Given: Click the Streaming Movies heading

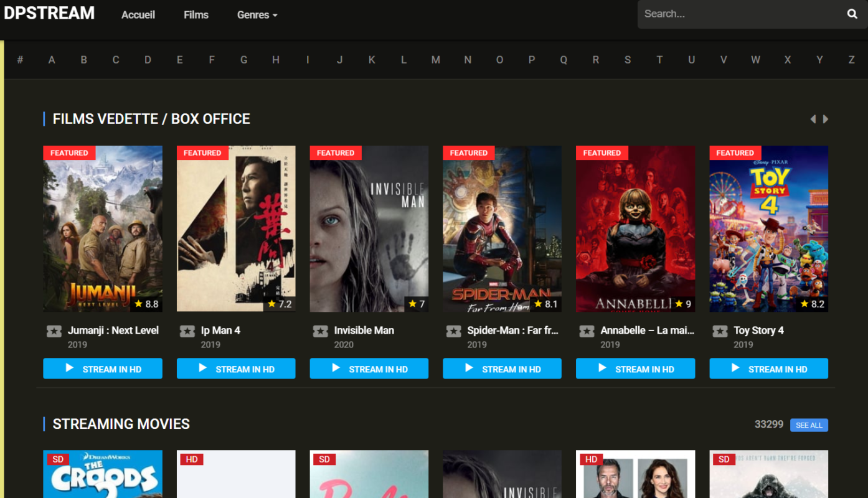Looking at the screenshot, I should click(x=121, y=424).
